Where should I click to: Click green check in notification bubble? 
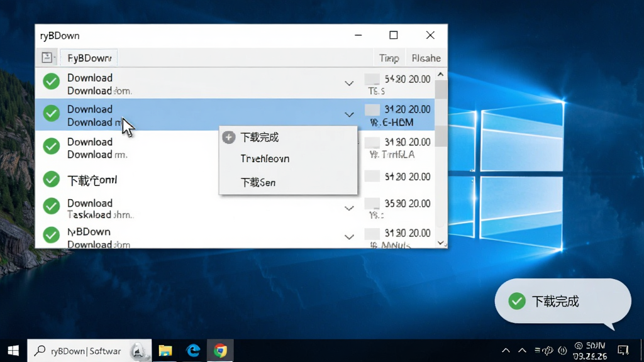pos(517,301)
